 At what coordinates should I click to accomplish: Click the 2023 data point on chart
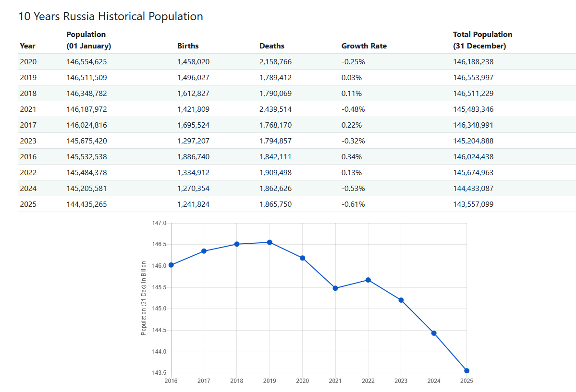401,300
